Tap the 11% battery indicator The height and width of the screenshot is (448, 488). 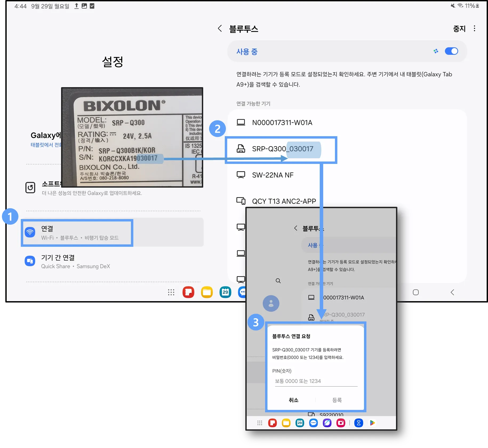472,6
